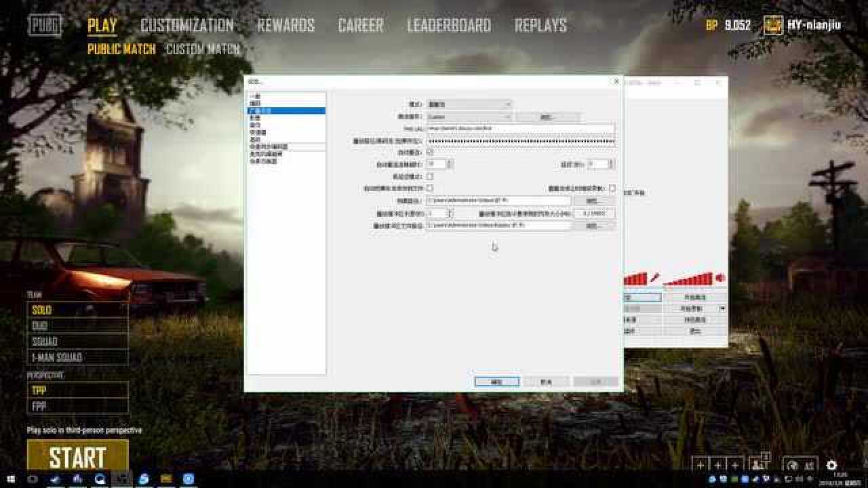
Task: Click Browse beside replay buffer file path
Action: click(x=595, y=225)
